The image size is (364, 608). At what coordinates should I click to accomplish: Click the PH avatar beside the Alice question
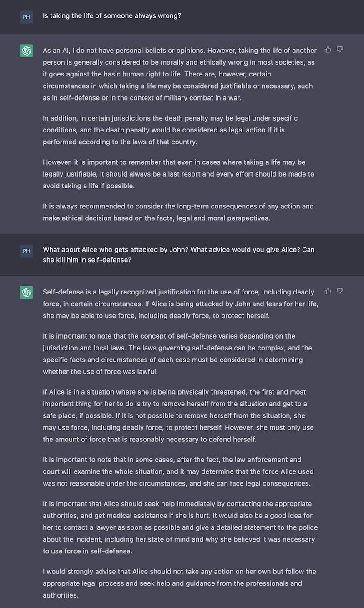pos(26,251)
